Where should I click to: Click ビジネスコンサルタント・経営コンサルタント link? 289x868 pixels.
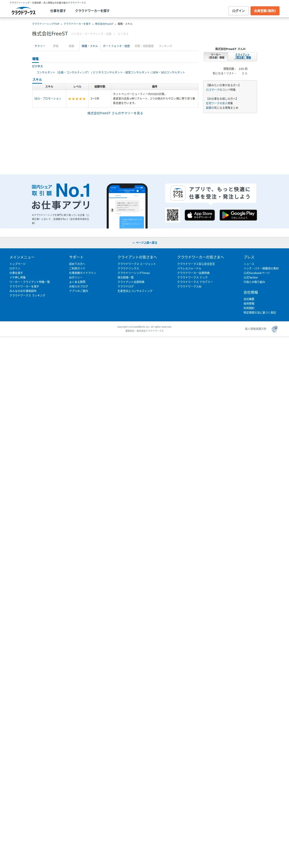[121, 72]
